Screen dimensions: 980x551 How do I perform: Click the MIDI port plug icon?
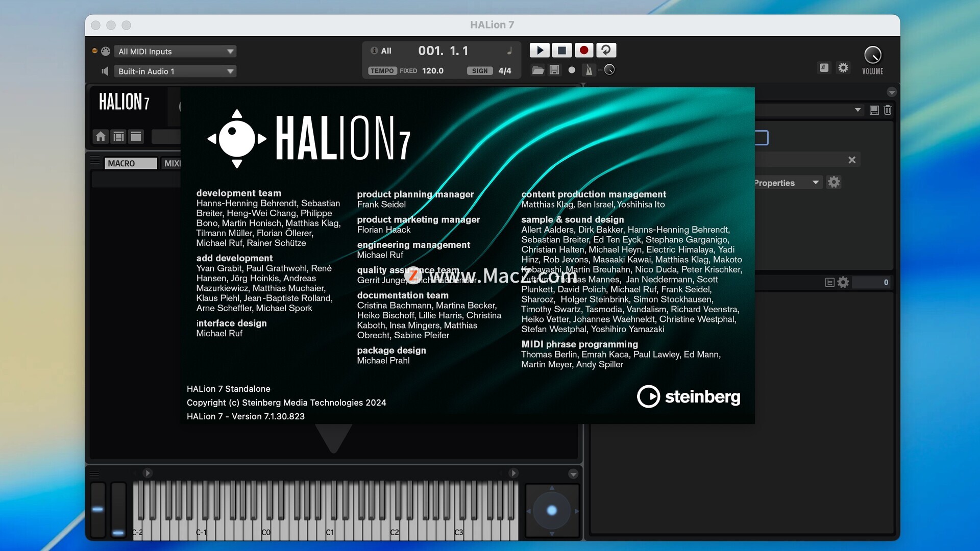click(x=106, y=51)
